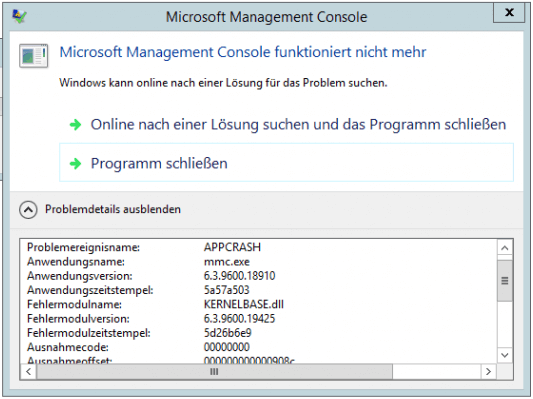Click scroll up arrow in details box
533x399 pixels.
click(505, 248)
